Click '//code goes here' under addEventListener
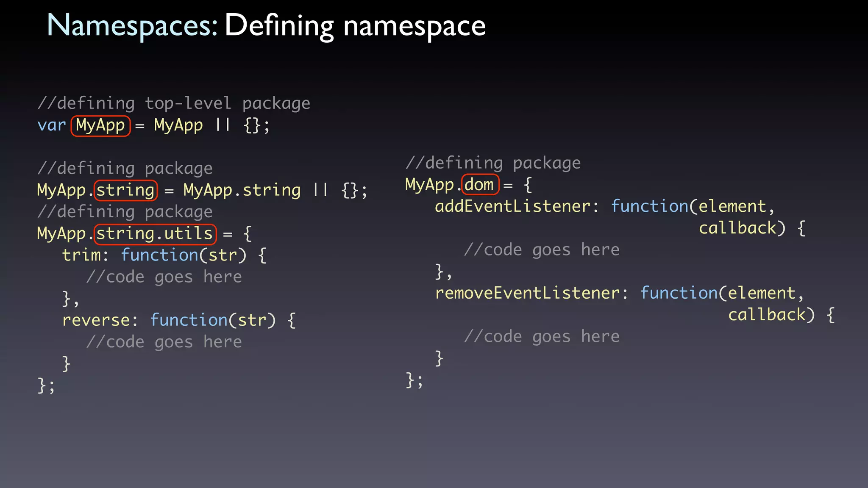This screenshot has width=868, height=488. (542, 250)
